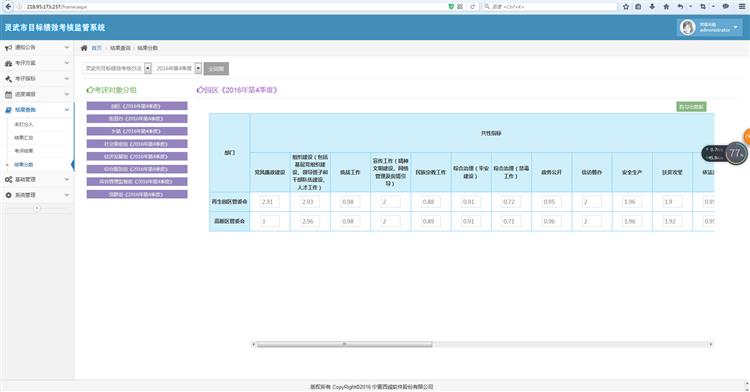Expand the 考评方案 menu chevron
The image size is (750, 392).
pyautogui.click(x=66, y=63)
